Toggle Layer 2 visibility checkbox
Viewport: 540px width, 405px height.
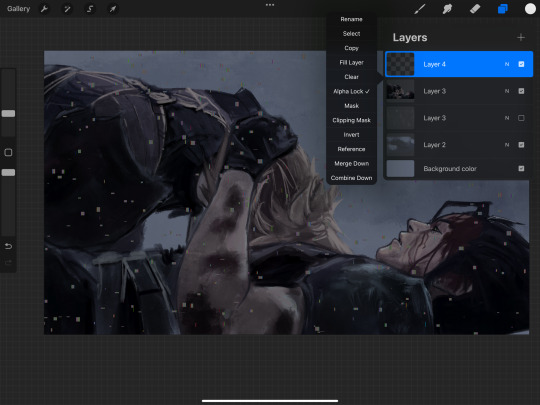(x=521, y=145)
